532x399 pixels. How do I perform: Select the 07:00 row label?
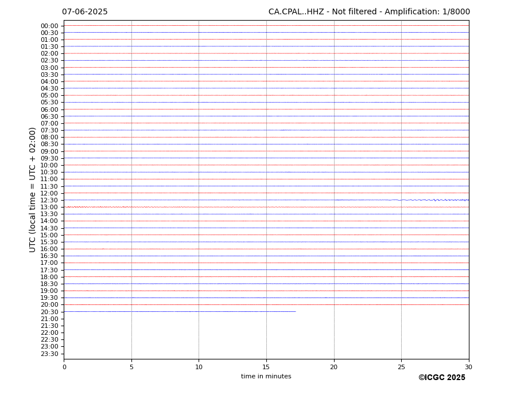tap(49, 123)
